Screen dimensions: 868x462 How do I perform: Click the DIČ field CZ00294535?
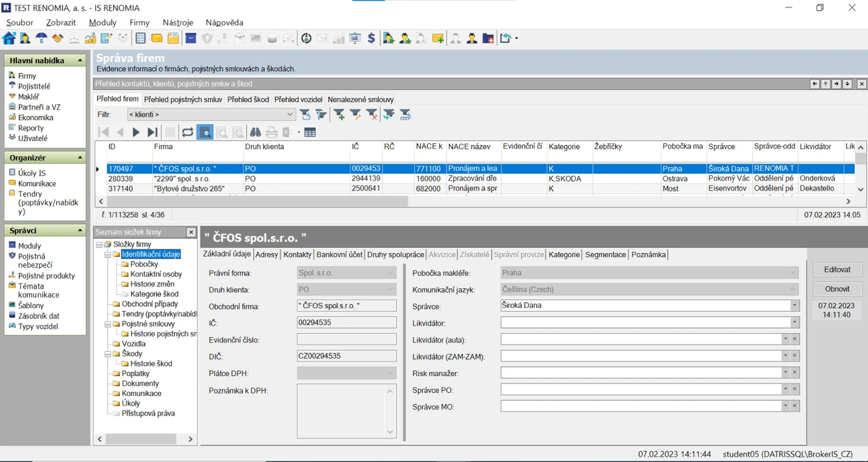click(x=347, y=356)
